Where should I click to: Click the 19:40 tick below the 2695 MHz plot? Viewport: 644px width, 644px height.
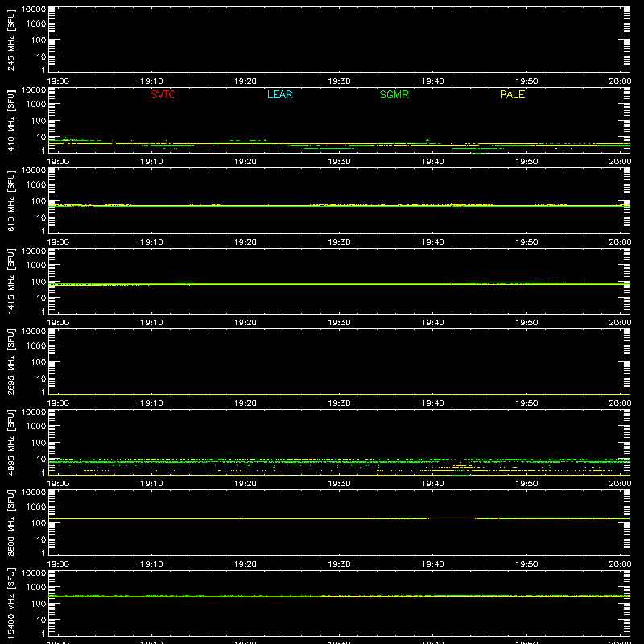pos(433,403)
